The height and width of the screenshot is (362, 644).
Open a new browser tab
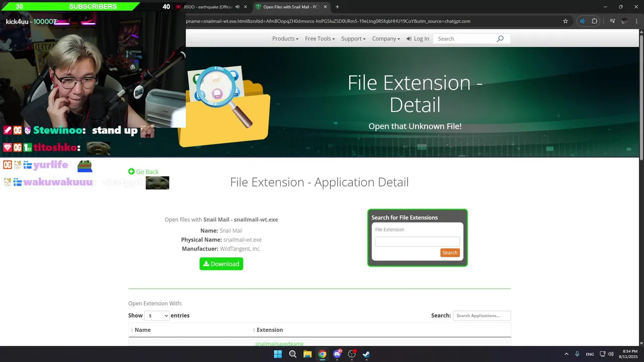[x=337, y=7]
